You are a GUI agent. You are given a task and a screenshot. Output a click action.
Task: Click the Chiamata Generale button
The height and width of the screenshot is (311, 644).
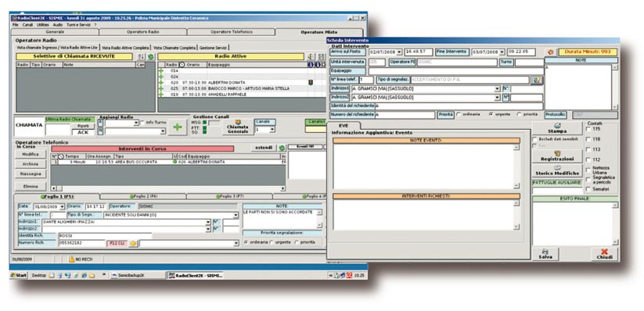pyautogui.click(x=238, y=127)
